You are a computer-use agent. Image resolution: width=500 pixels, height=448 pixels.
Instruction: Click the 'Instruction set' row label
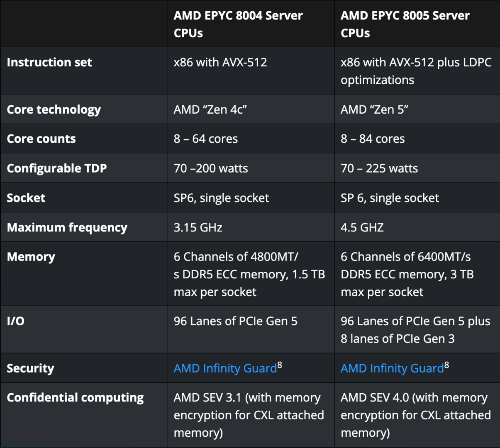pos(49,62)
